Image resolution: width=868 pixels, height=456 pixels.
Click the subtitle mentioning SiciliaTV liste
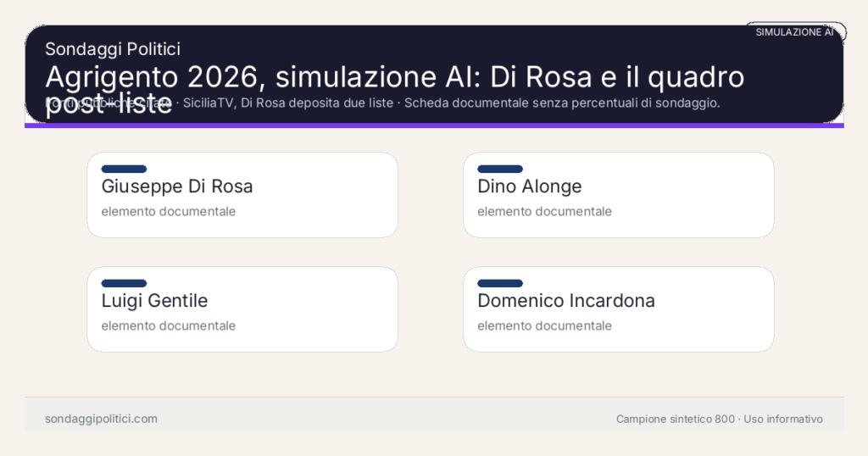[x=382, y=103]
